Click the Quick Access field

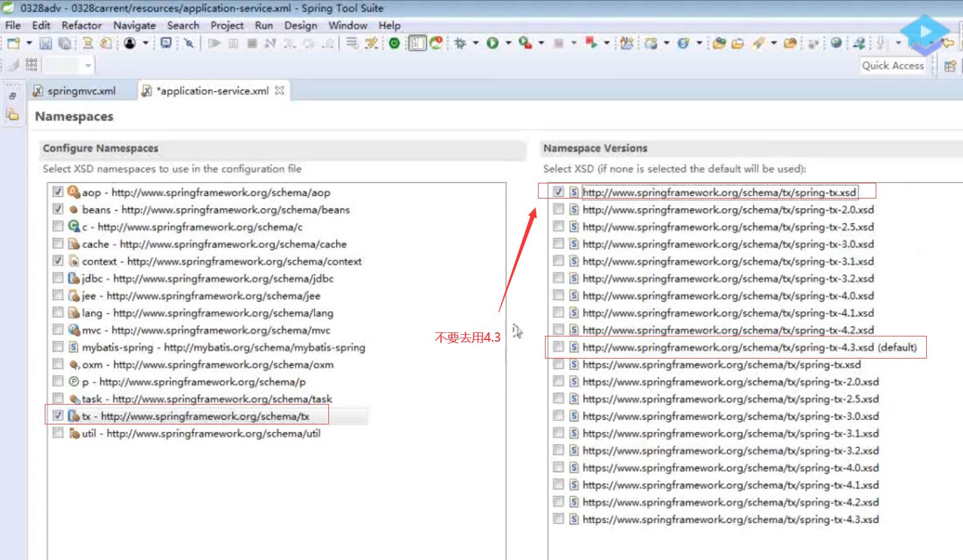893,66
